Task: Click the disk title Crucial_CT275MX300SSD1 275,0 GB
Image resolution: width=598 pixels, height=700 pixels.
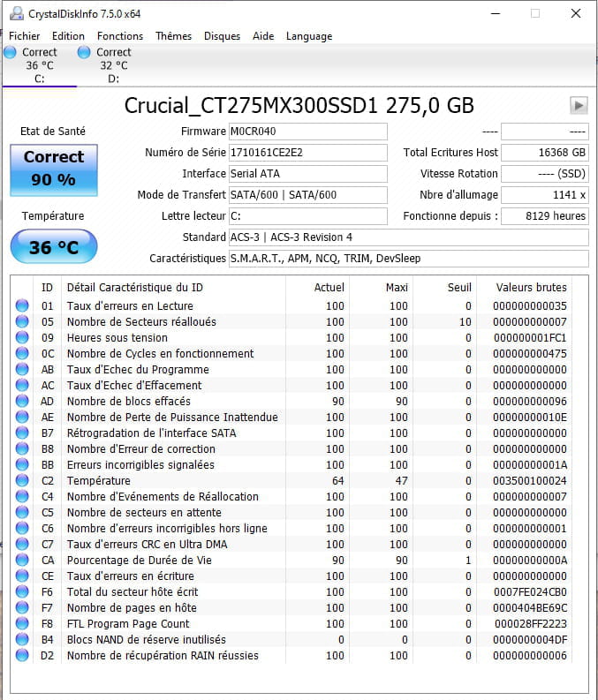Action: pyautogui.click(x=299, y=106)
